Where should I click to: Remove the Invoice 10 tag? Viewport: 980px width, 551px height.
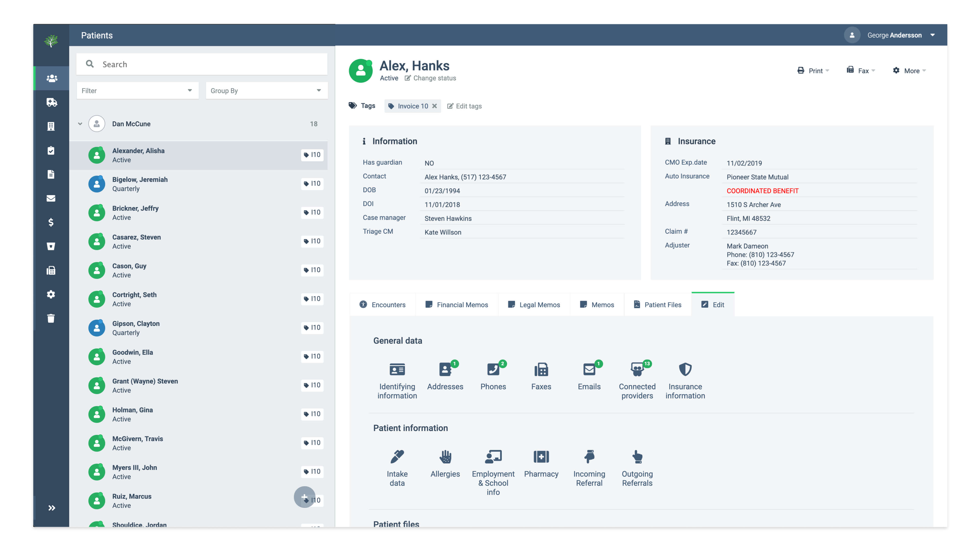click(434, 106)
